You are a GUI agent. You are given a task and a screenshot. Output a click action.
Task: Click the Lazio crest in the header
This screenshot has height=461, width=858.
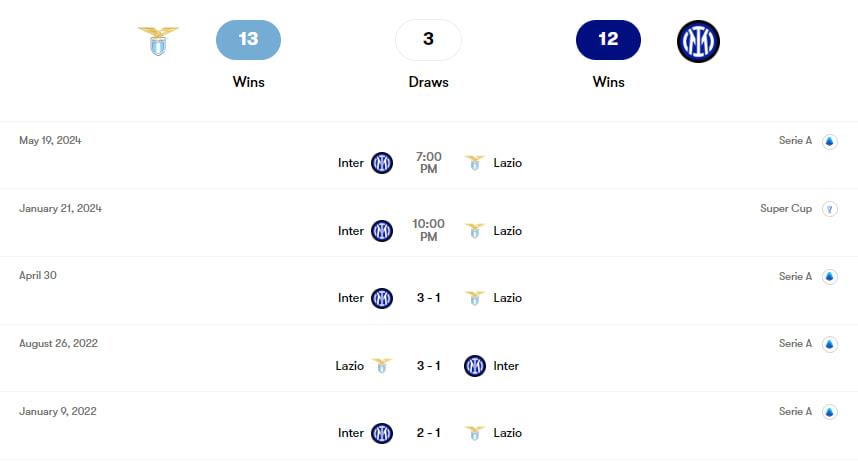click(158, 41)
